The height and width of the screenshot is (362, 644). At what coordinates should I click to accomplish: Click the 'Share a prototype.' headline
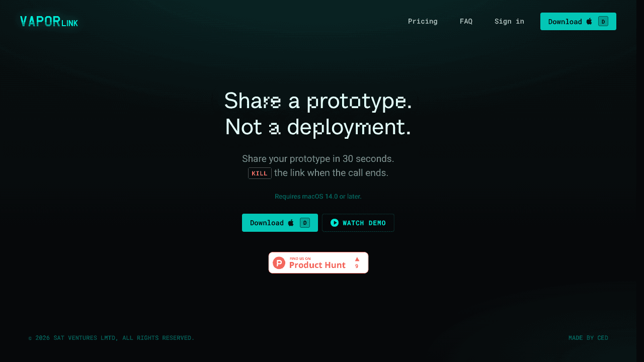coord(318,101)
